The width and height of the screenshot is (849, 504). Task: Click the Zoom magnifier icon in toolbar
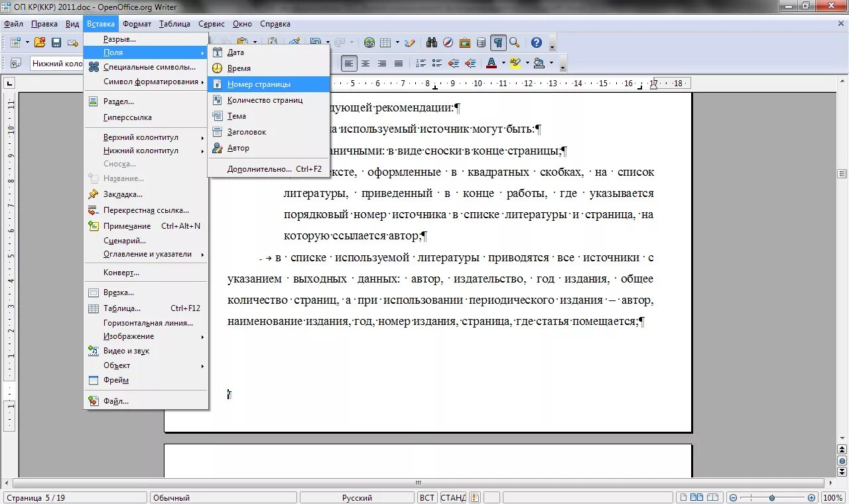(514, 42)
